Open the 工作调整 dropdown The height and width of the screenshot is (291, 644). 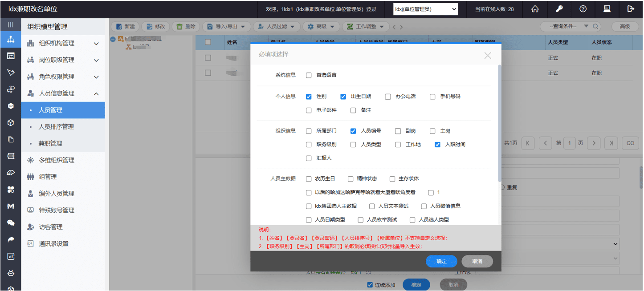pos(366,27)
